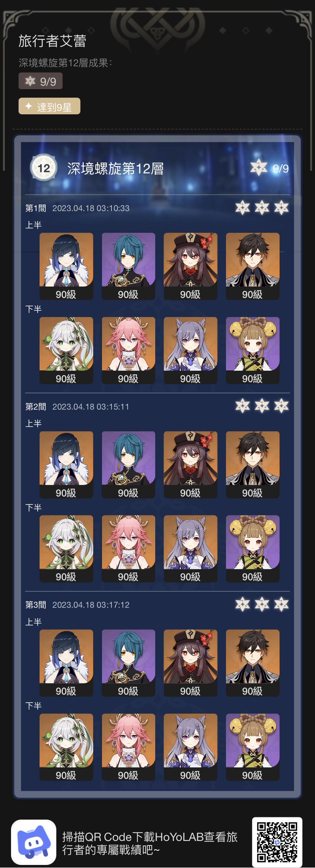The image size is (315, 868).
Task: Select Yae Miko portrait in chamber 2 second half
Action: 129,548
